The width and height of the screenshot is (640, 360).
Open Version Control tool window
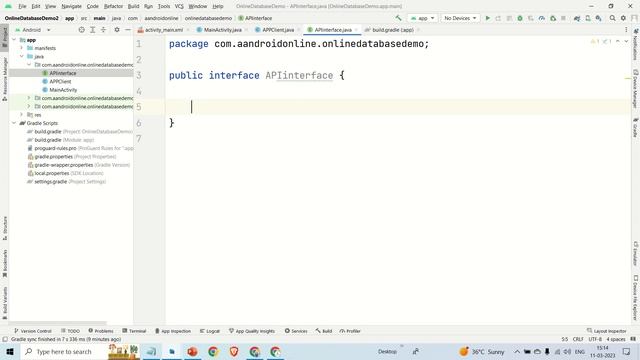(x=33, y=331)
